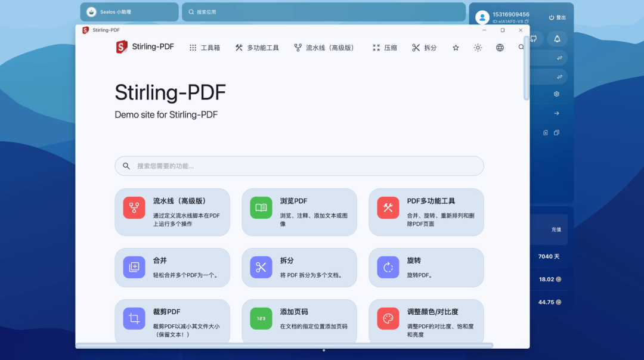The image size is (644, 360).
Task: Open the notifications bell in Sealos panel
Action: [x=557, y=39]
